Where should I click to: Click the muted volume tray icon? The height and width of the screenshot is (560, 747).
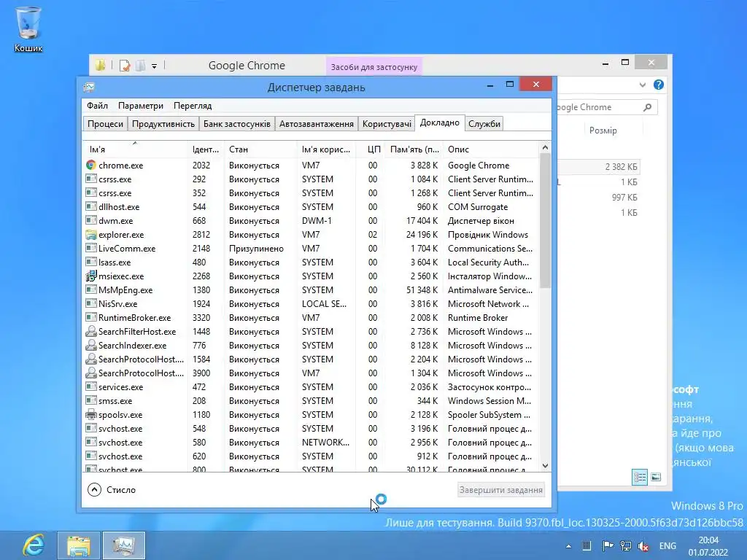643,546
